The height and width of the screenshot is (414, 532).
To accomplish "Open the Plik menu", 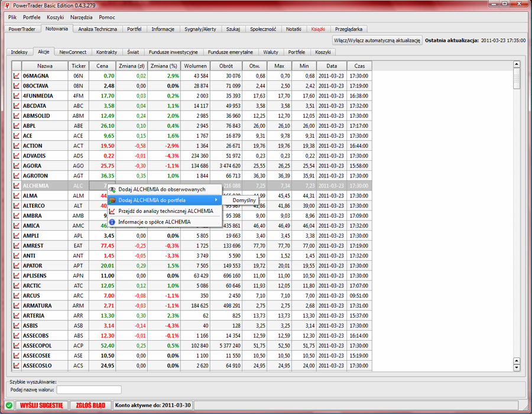I will (12, 17).
